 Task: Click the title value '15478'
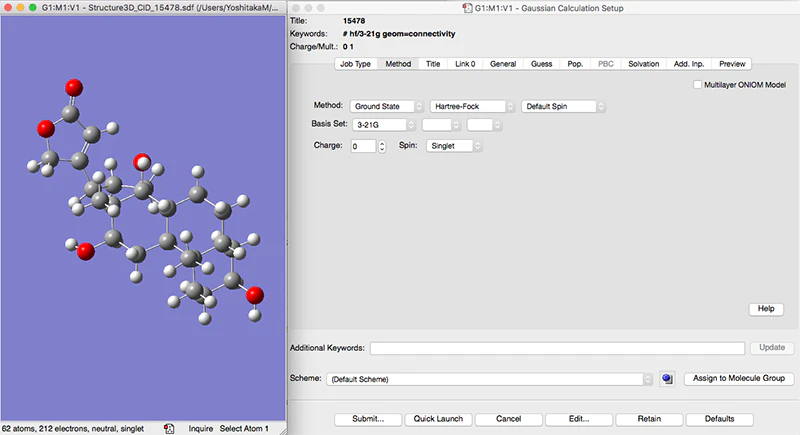[354, 21]
